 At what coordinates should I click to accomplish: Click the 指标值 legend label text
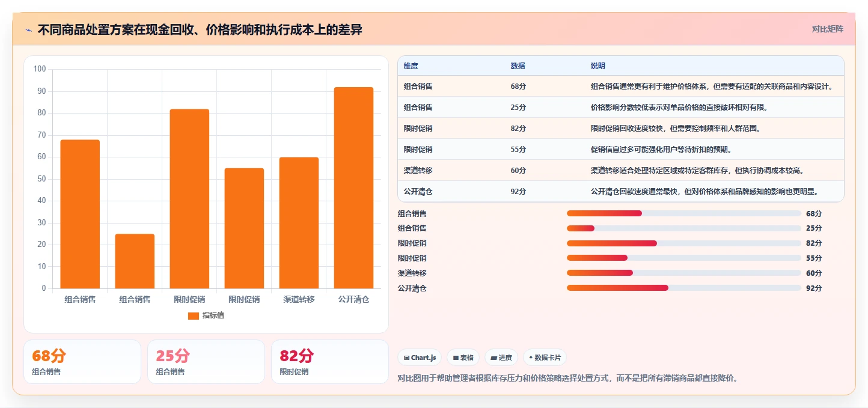pos(213,315)
